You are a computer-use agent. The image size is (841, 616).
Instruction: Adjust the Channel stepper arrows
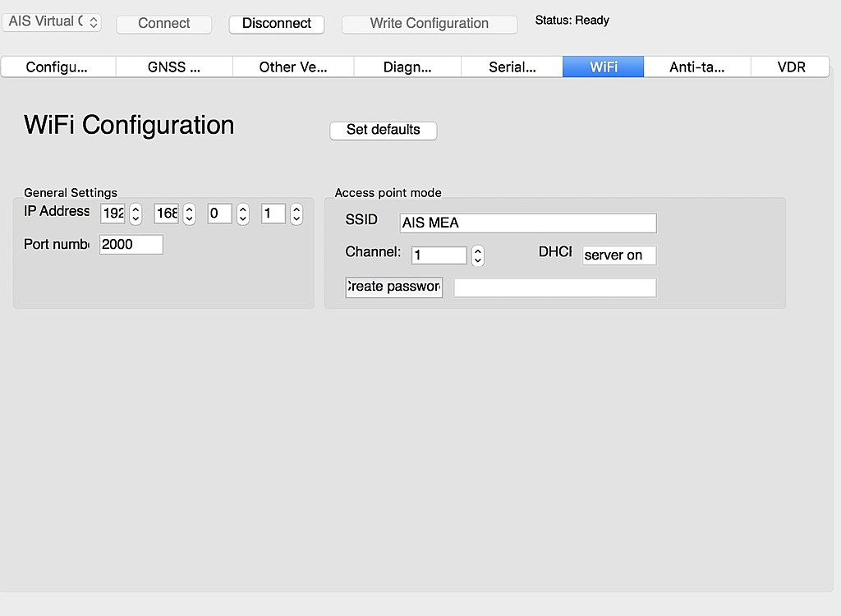tap(477, 255)
